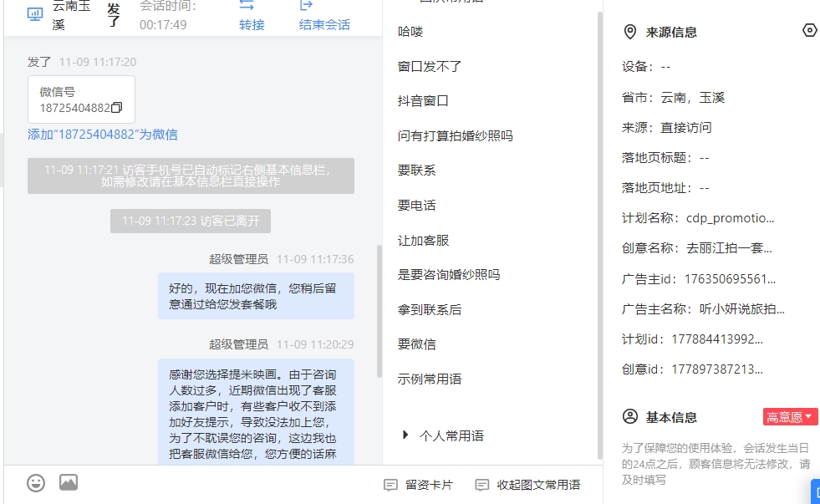
Task: Click the 广告主id 176350695561... value
Action: (730, 278)
